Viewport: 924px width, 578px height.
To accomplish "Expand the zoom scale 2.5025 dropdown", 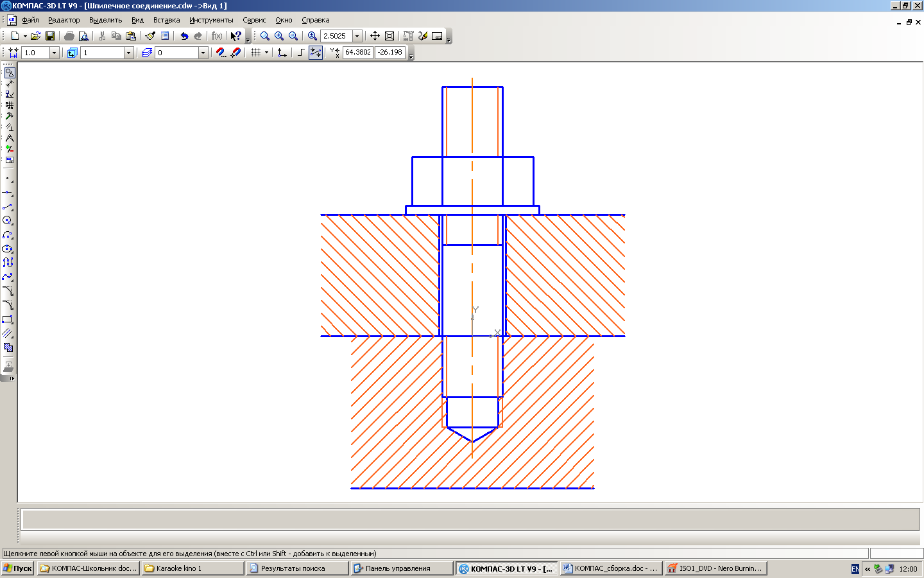I will click(357, 36).
